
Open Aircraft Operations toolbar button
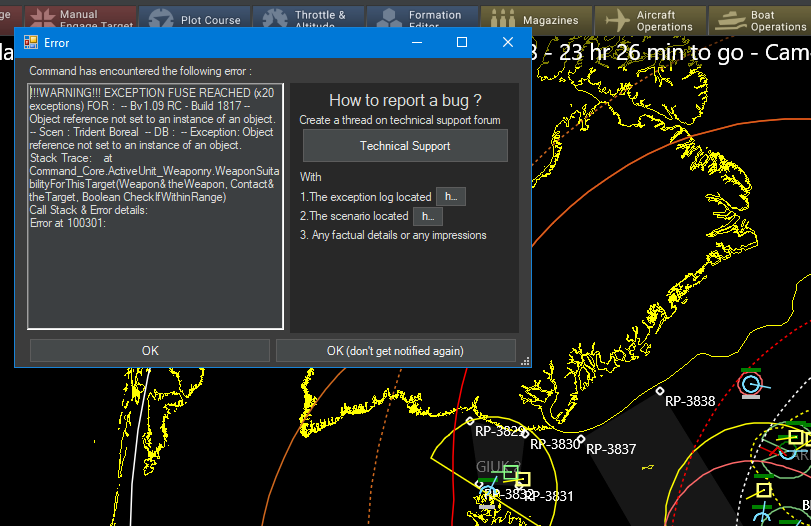point(651,21)
